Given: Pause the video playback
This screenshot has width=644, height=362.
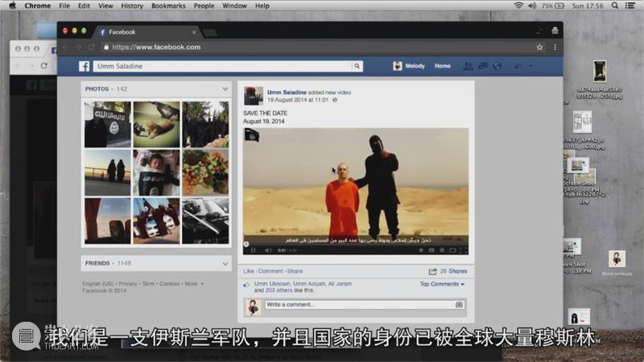Looking at the screenshot, I should tap(253, 250).
